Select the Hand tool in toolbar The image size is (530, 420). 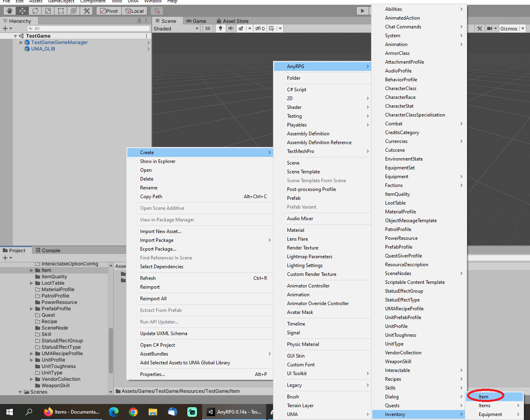pyautogui.click(x=10, y=11)
